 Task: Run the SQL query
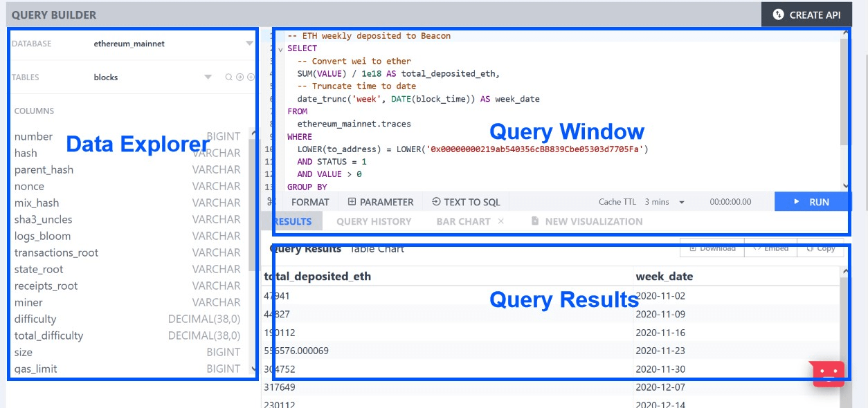pyautogui.click(x=813, y=202)
